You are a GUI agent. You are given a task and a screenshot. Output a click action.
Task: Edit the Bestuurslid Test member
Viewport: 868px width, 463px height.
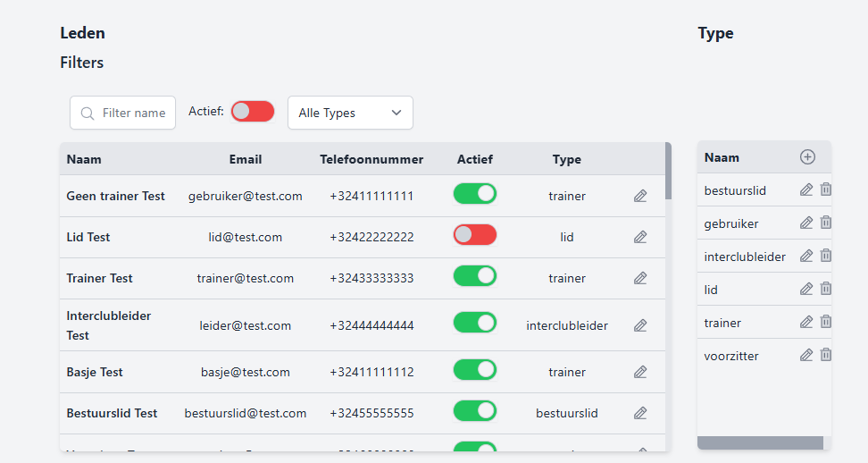pyautogui.click(x=640, y=413)
